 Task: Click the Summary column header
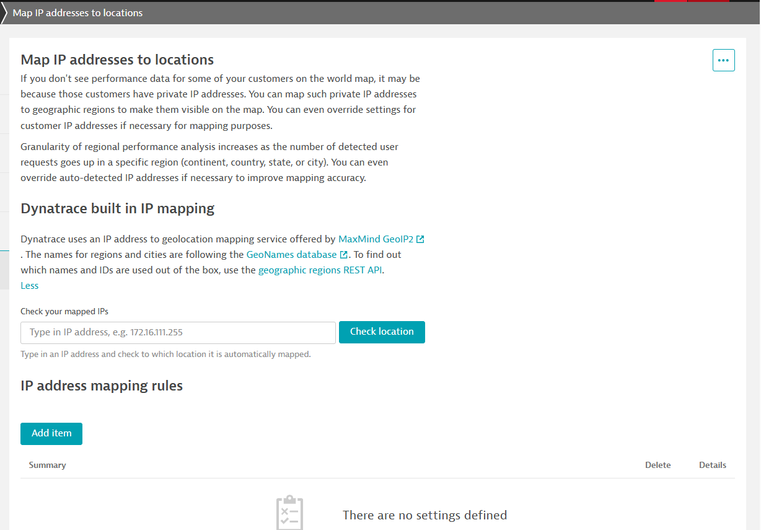click(47, 465)
